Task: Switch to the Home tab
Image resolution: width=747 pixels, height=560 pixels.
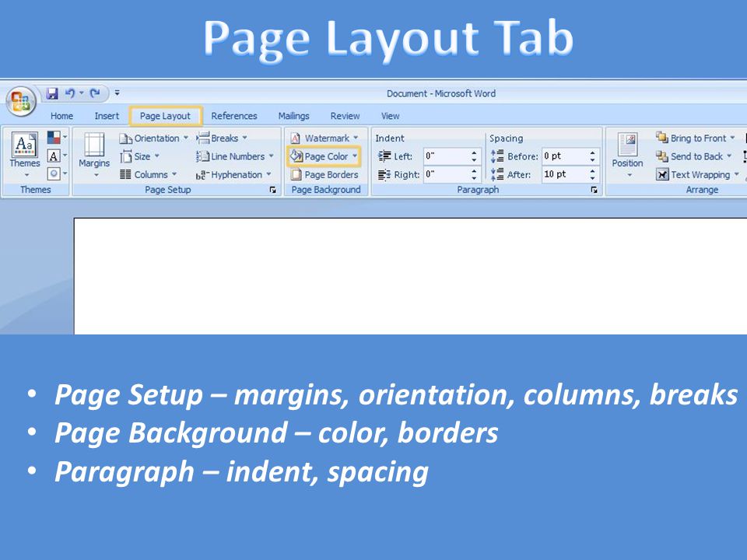Action: 62,116
